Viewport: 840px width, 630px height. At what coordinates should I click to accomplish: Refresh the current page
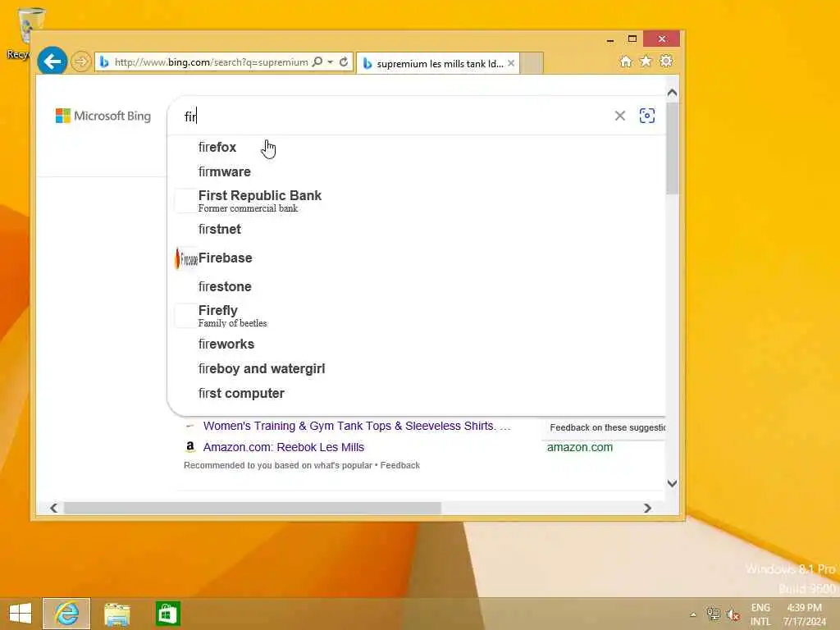click(x=344, y=62)
